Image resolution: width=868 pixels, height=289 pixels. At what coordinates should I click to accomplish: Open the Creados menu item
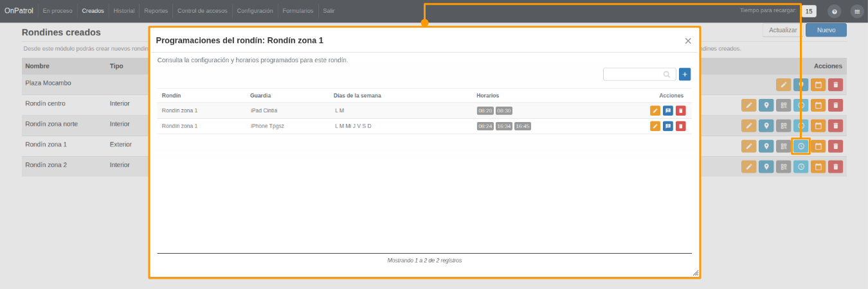point(93,11)
